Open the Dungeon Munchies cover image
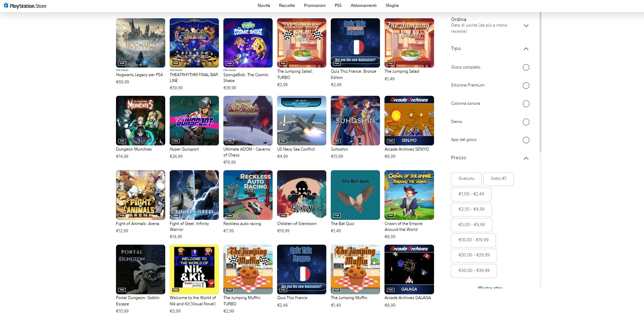Viewport: 644px width, 316px height. coord(140,121)
